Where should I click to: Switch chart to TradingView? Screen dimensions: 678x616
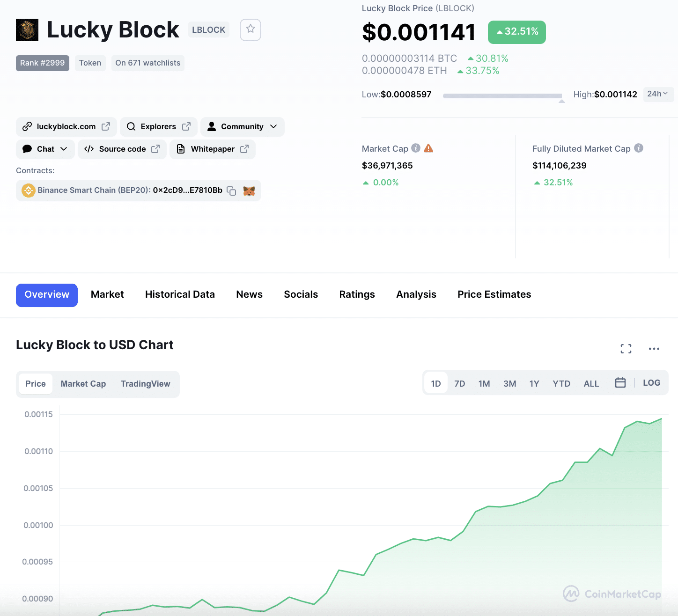[x=146, y=384]
